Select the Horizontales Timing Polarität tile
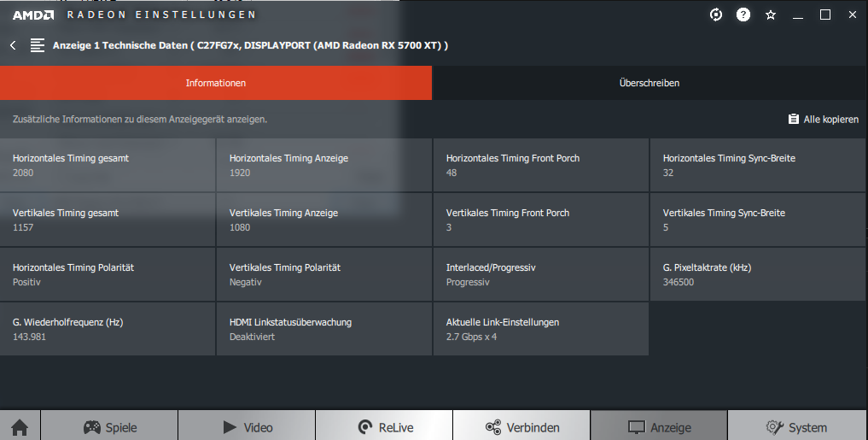Screen dimensions: 868x440 tap(108, 274)
